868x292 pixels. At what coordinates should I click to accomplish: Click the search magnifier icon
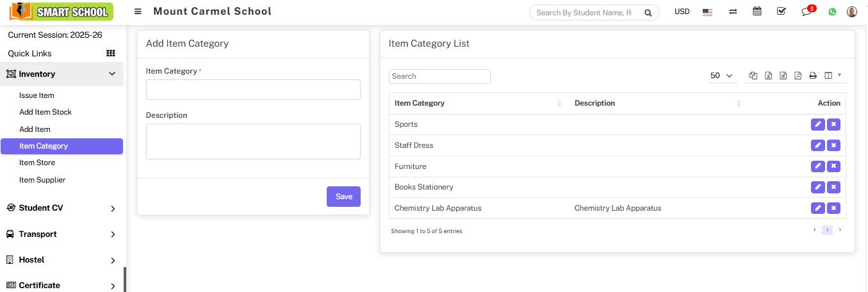648,12
